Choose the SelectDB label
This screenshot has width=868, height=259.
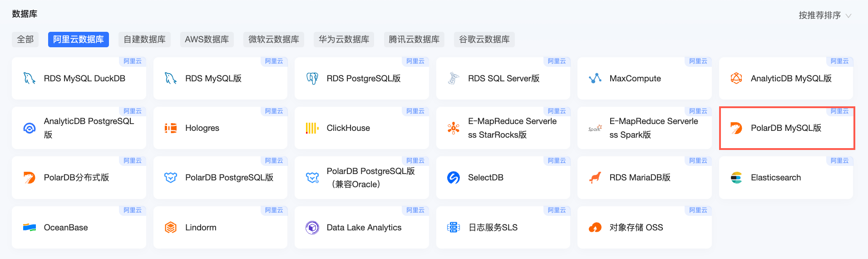[486, 178]
